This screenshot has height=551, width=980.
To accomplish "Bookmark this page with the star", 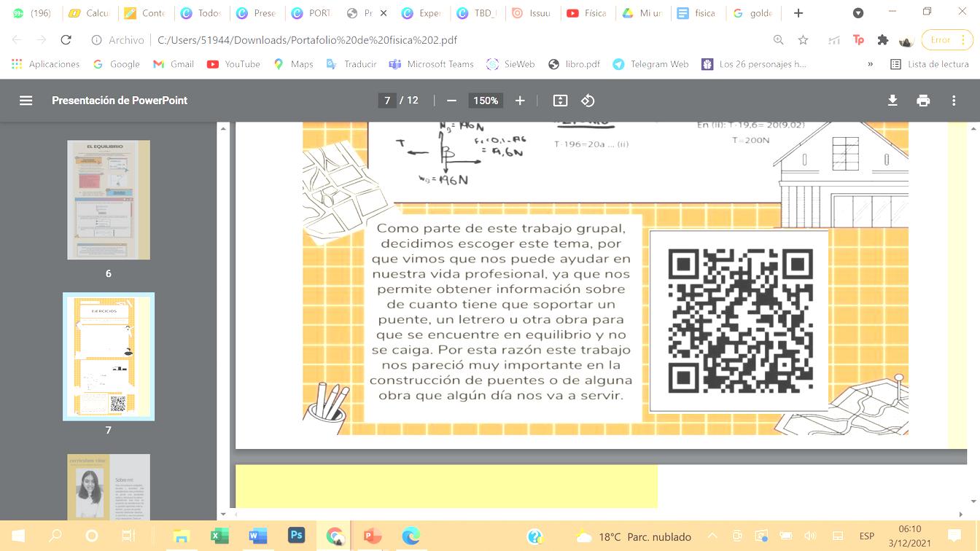I will pos(803,40).
